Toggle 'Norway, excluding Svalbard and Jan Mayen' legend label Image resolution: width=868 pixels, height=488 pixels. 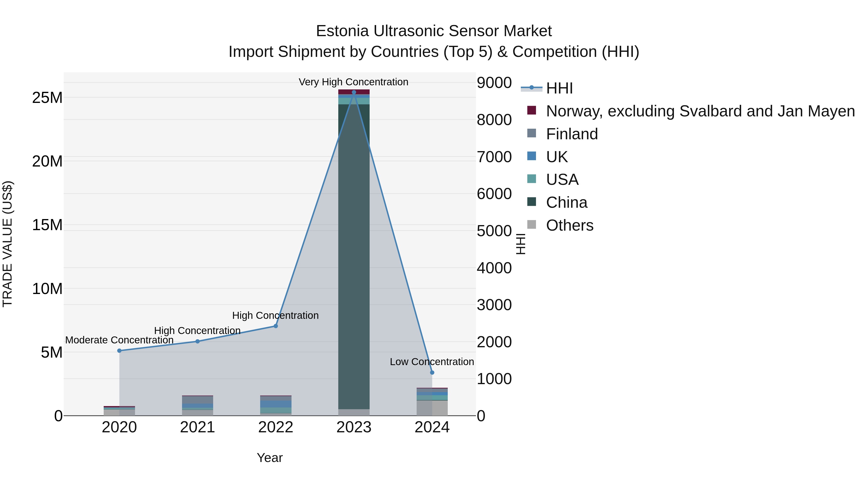[700, 111]
